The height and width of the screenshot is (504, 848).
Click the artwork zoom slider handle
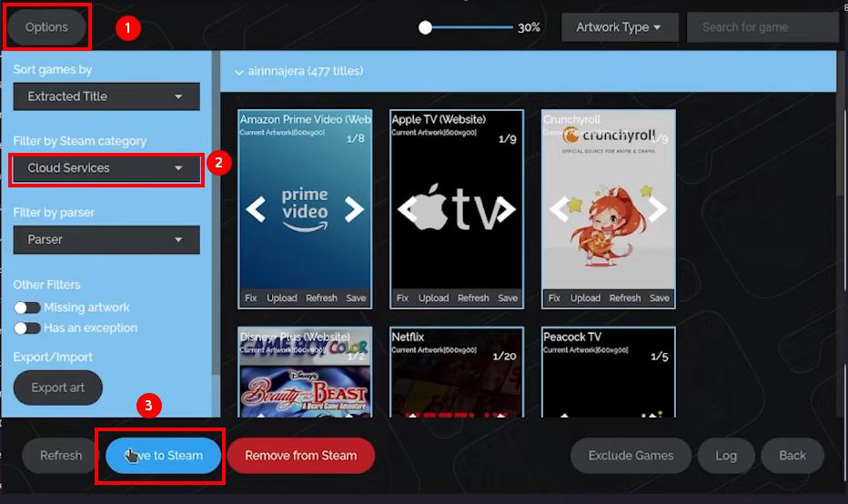pyautogui.click(x=426, y=27)
